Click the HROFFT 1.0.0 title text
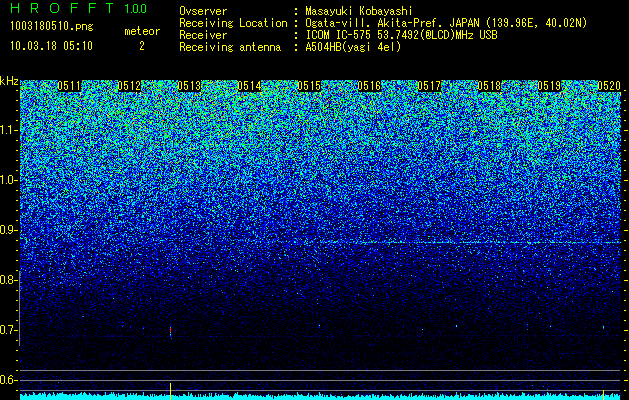 click(79, 8)
